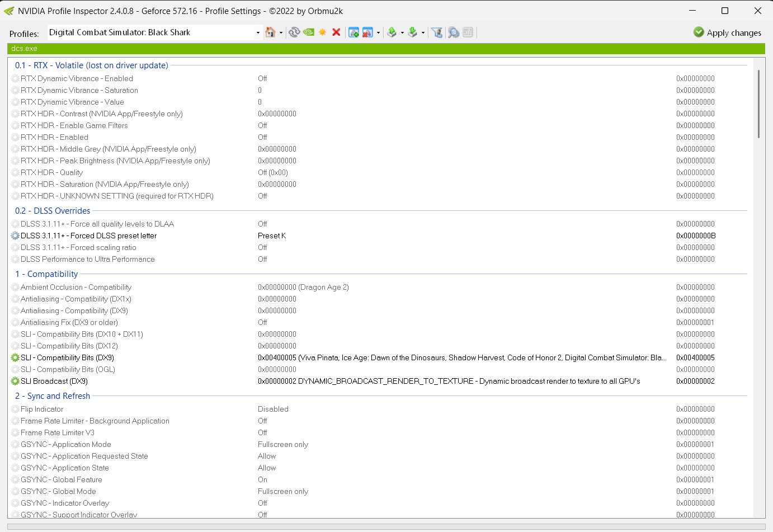Select the 2 - Sync and Refresh group header
Image resolution: width=773 pixels, height=532 pixels.
[53, 396]
